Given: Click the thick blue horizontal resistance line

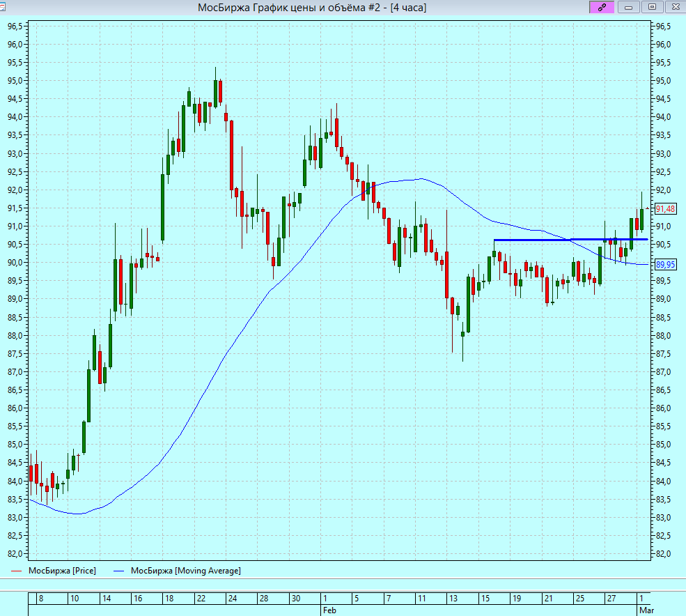Looking at the screenshot, I should [x=571, y=240].
